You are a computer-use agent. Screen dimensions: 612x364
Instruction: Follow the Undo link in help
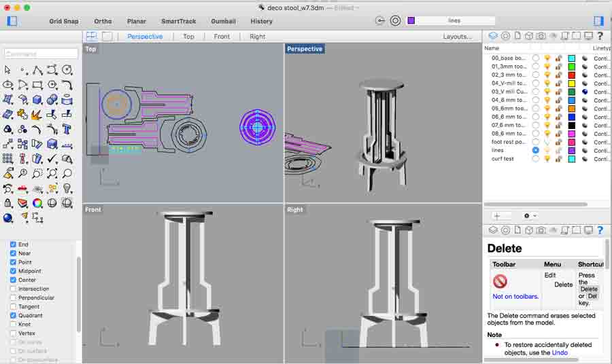559,352
